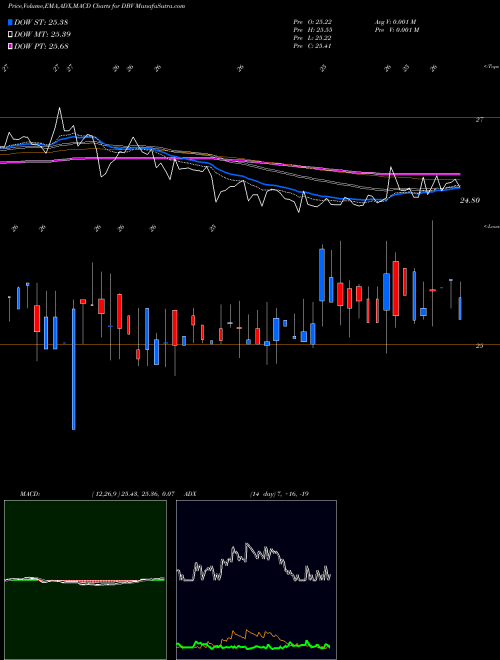Click the magenta DOW PT legend swatch
The image size is (500, 660).
[x=11, y=46]
